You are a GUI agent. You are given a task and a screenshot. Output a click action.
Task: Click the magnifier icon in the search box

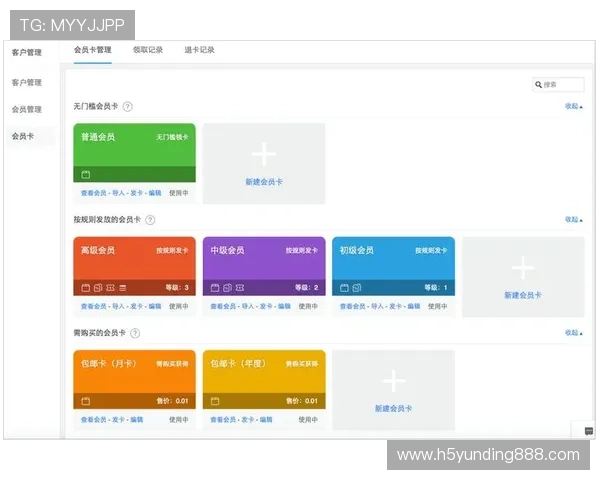(538, 85)
